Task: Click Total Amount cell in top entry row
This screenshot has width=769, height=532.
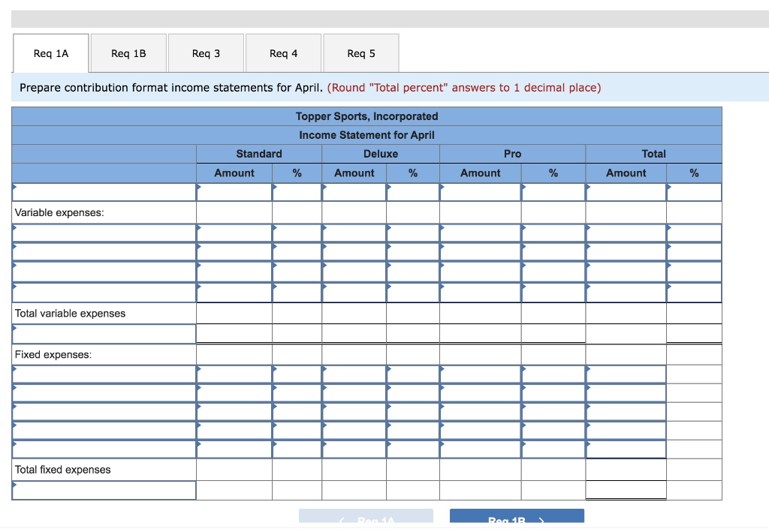Action: coord(626,192)
